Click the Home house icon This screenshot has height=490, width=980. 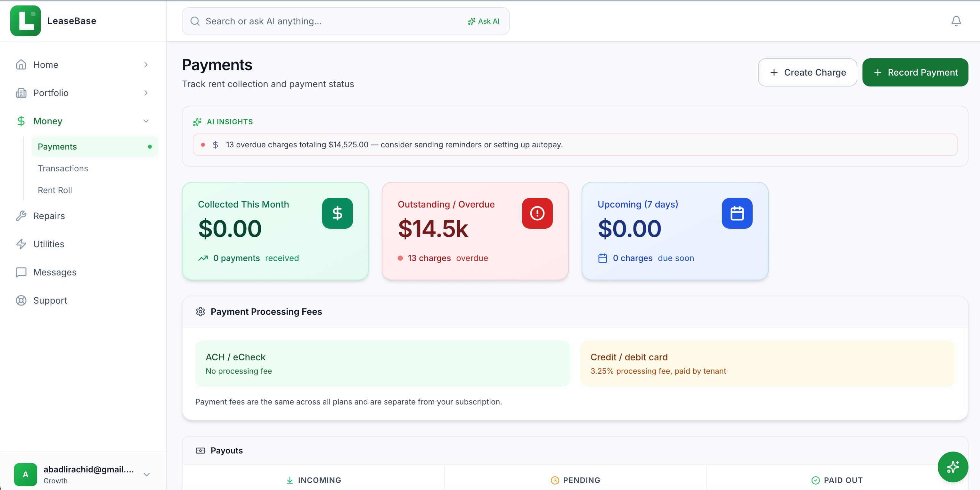point(21,65)
